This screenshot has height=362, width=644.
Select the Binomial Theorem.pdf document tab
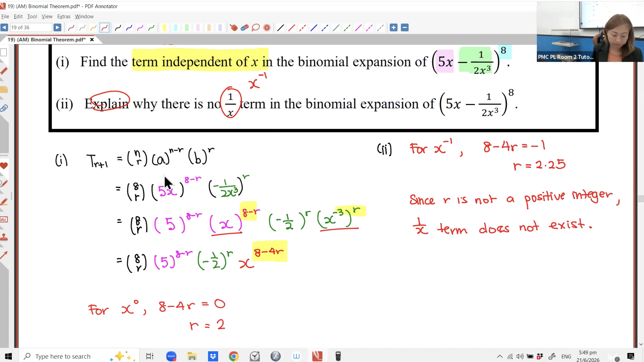47,40
